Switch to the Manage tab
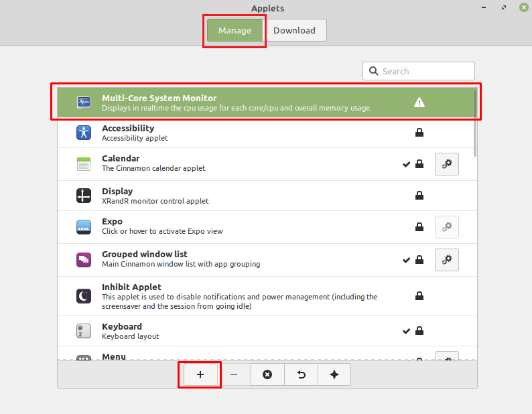The image size is (532, 414). click(x=235, y=31)
